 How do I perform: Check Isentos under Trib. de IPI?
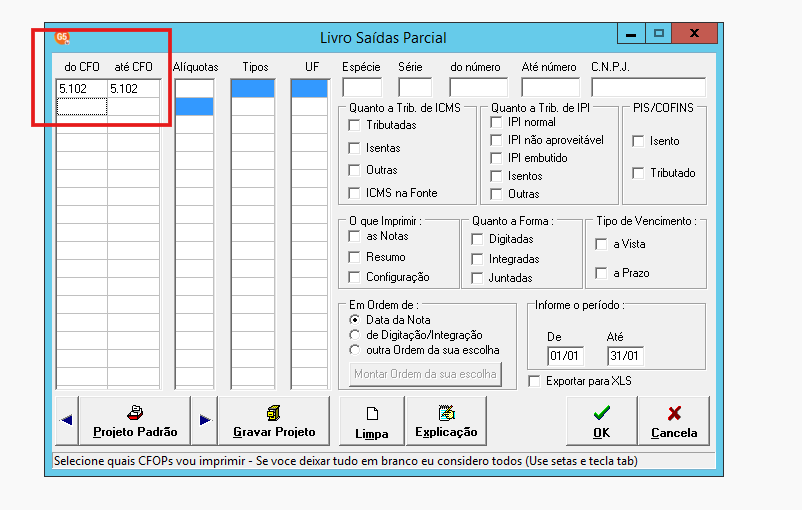(x=496, y=176)
